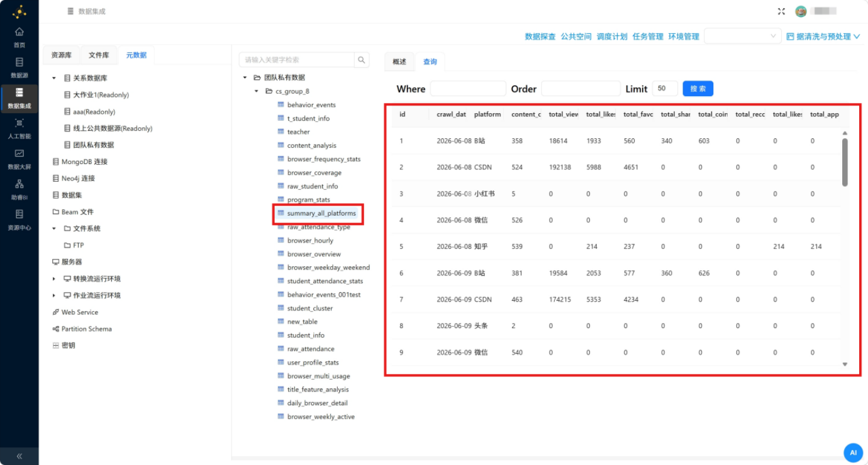Expand the 转换流运行环境 tree node
Image resolution: width=868 pixels, height=465 pixels.
54,279
